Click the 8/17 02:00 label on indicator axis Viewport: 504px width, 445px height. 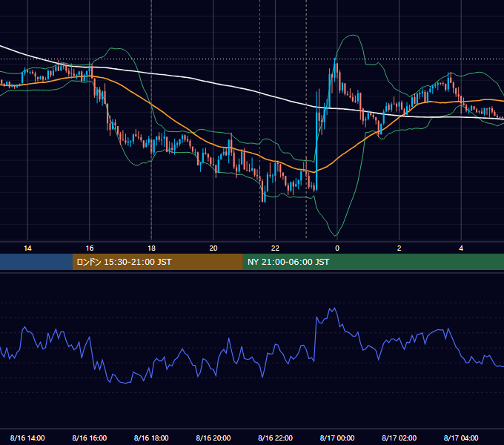399,438
